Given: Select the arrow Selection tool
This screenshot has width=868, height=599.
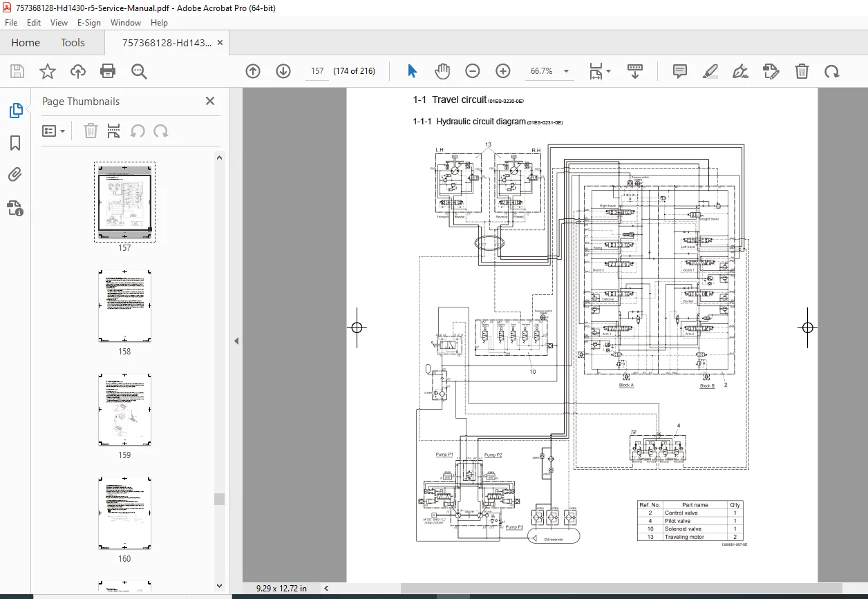Looking at the screenshot, I should click(413, 71).
